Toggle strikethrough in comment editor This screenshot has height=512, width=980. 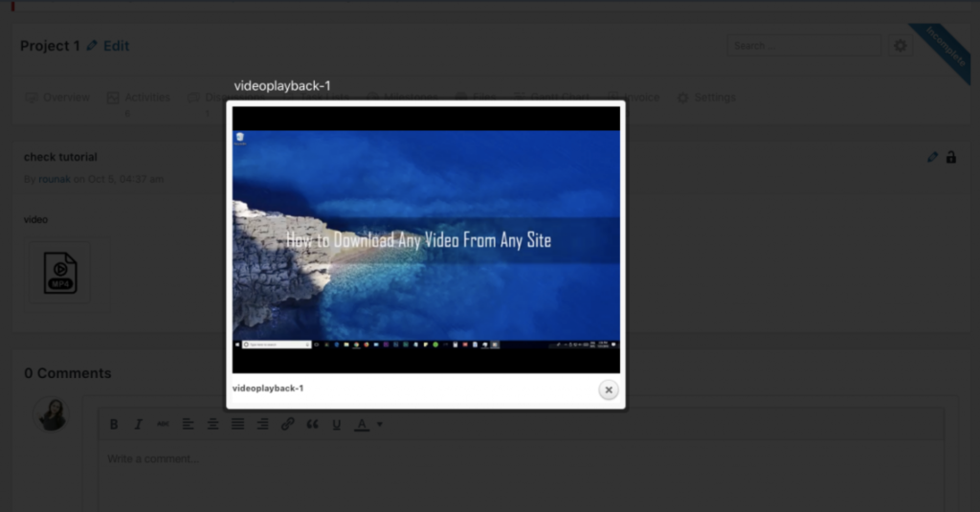[163, 425]
